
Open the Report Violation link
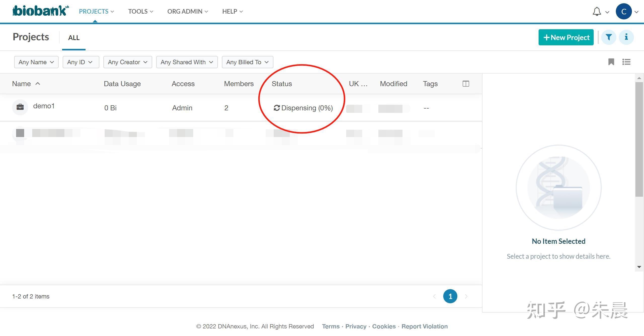424,326
